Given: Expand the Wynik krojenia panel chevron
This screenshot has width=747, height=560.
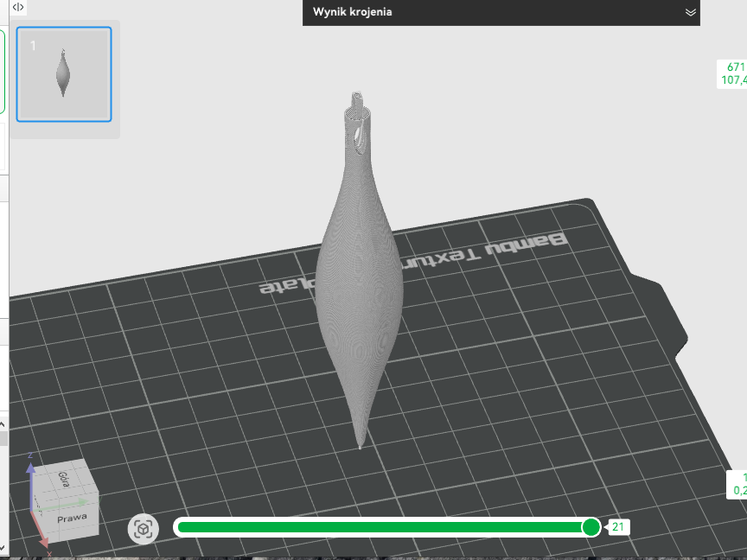Looking at the screenshot, I should (x=690, y=12).
